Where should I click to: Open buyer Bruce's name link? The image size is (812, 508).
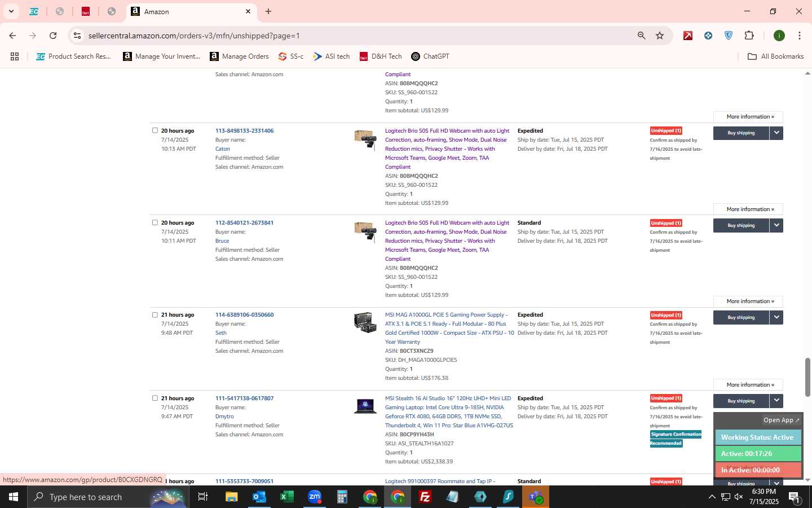click(222, 241)
